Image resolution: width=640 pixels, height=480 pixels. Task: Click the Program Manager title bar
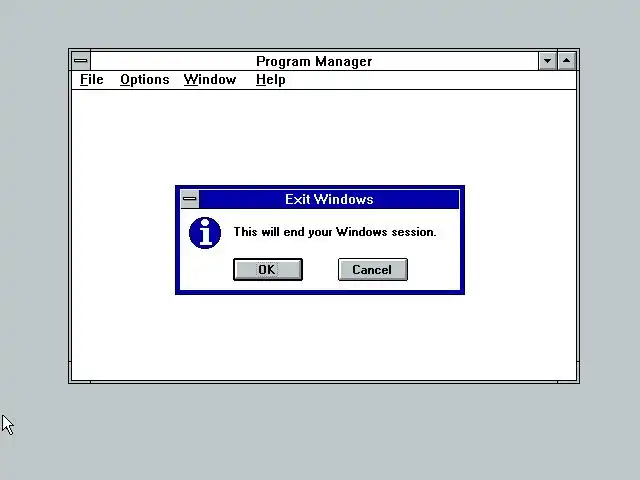[x=314, y=61]
